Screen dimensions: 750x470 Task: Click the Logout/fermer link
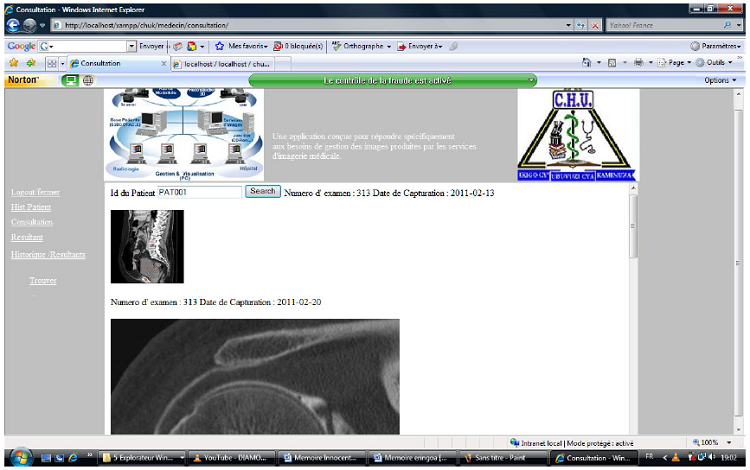coord(35,192)
